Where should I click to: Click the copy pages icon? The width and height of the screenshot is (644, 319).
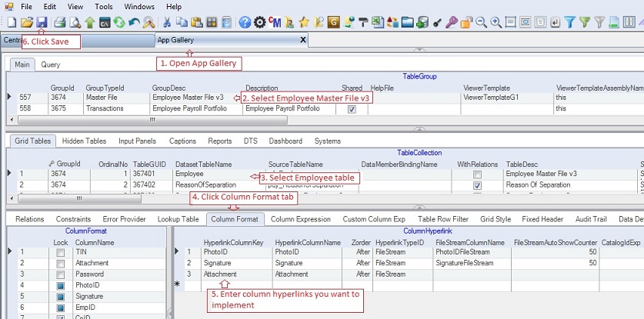pos(182,22)
